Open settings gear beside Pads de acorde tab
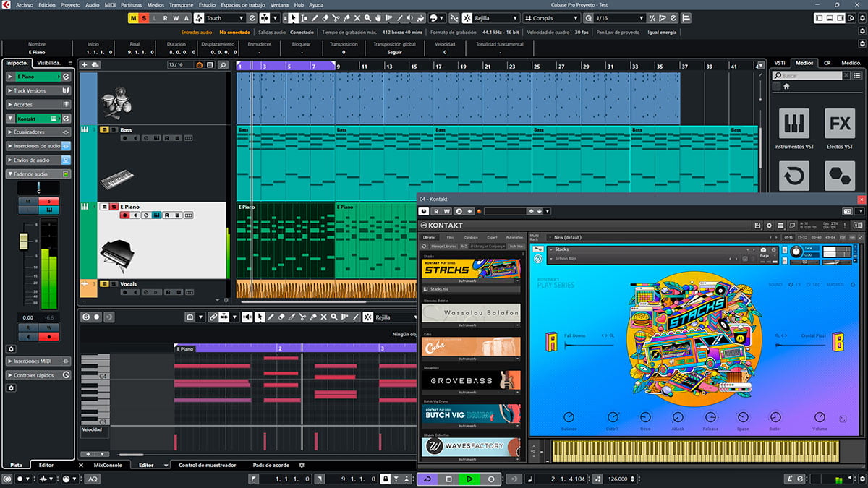 302,466
